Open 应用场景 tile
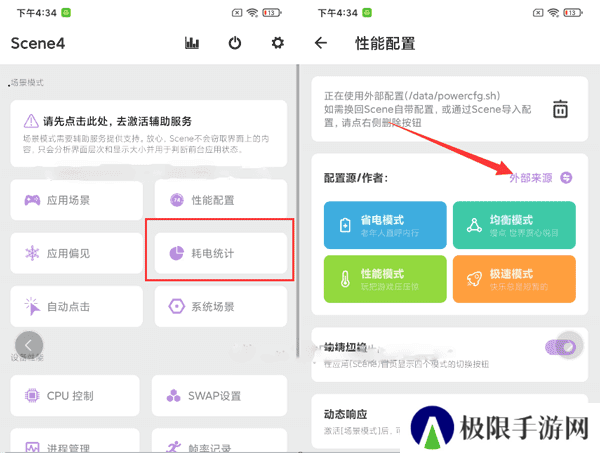600x453 pixels. [77, 200]
